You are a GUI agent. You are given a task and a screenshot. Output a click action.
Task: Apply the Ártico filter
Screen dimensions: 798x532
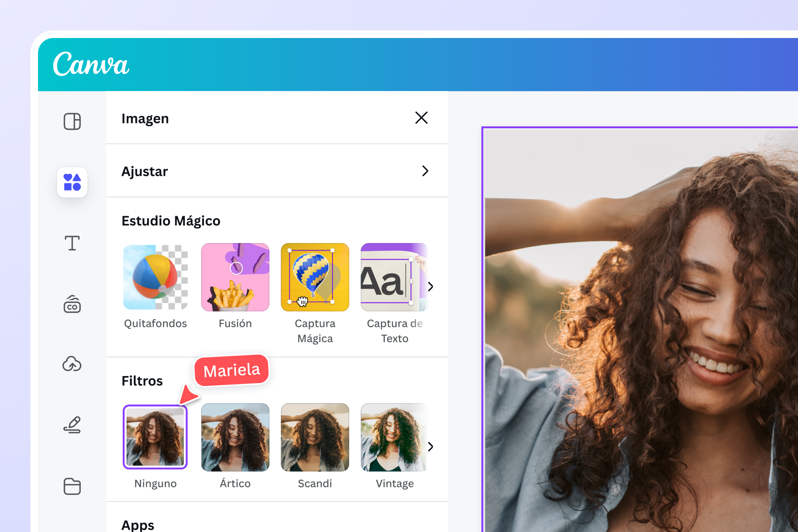235,437
